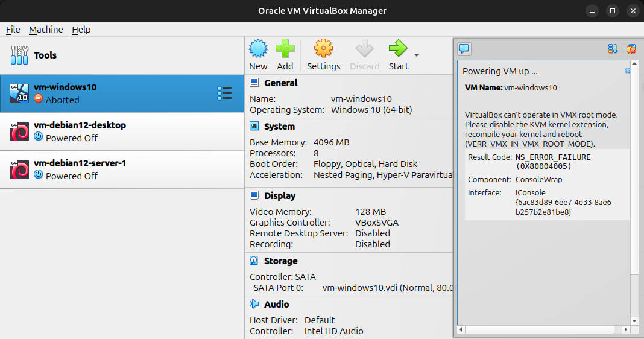
Task: Collapse the Storage section header
Action: [280, 261]
